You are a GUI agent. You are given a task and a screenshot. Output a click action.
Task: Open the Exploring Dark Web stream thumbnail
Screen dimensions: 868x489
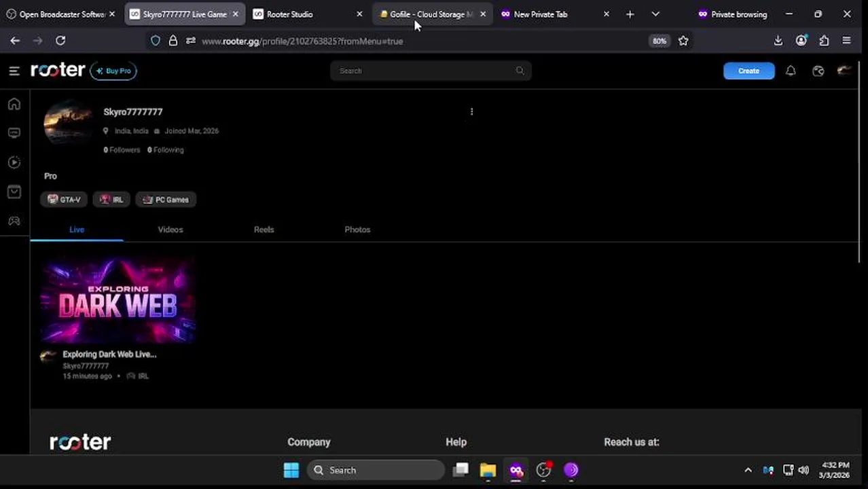(x=118, y=300)
